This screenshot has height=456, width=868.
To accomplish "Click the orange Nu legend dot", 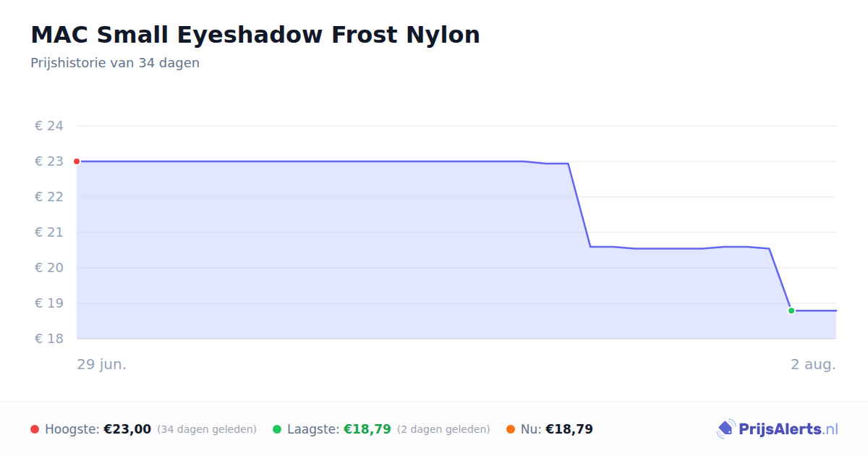I will (x=511, y=429).
